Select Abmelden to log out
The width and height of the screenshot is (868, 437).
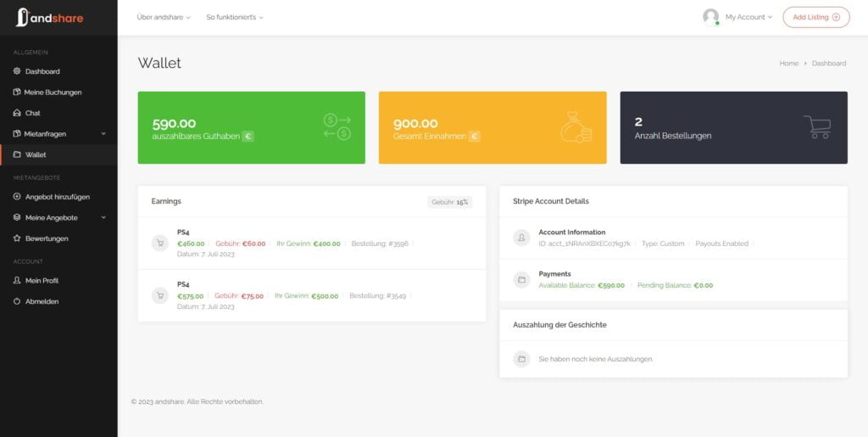pos(42,301)
